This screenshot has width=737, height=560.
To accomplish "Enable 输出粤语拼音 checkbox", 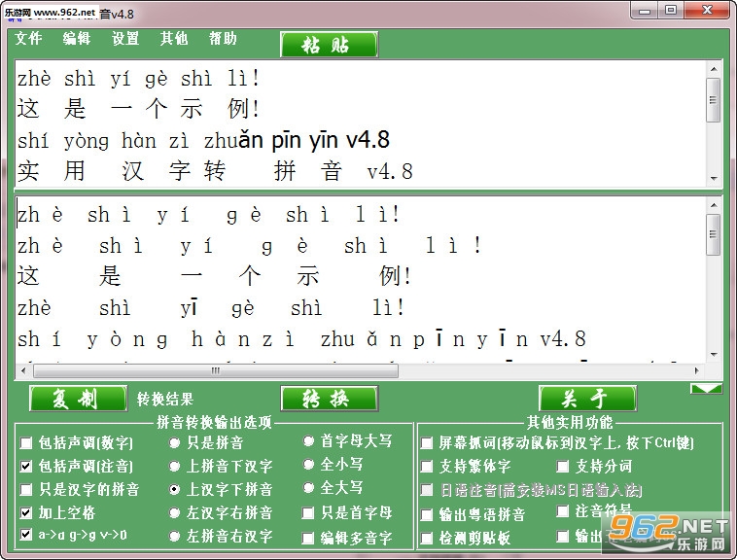I will pos(426,514).
